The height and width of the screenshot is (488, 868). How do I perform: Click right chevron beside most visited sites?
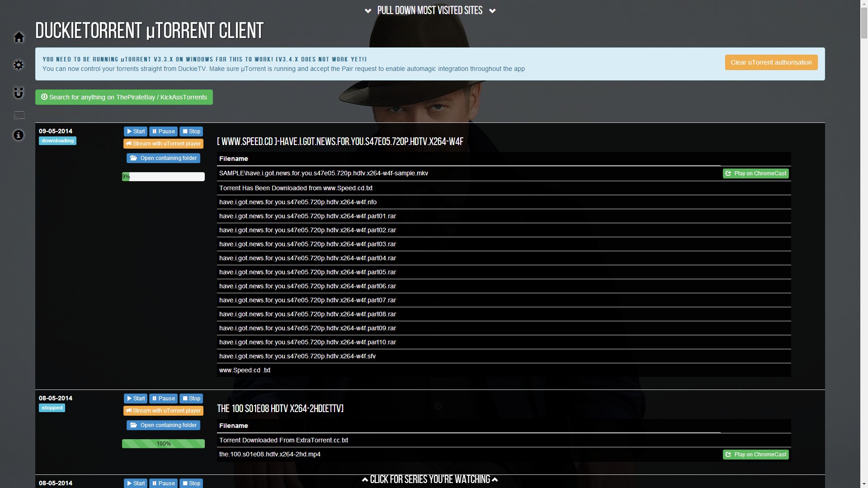(x=492, y=11)
